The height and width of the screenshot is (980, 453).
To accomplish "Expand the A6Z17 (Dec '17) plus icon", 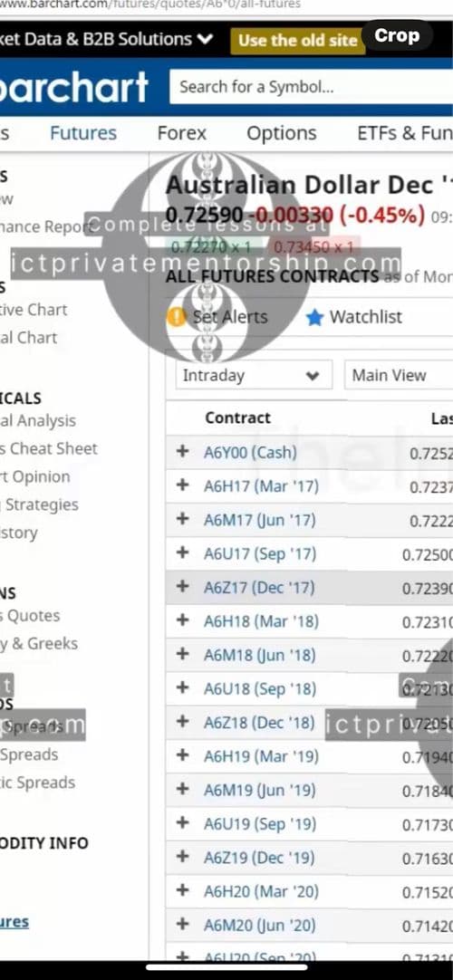I will [x=182, y=586].
